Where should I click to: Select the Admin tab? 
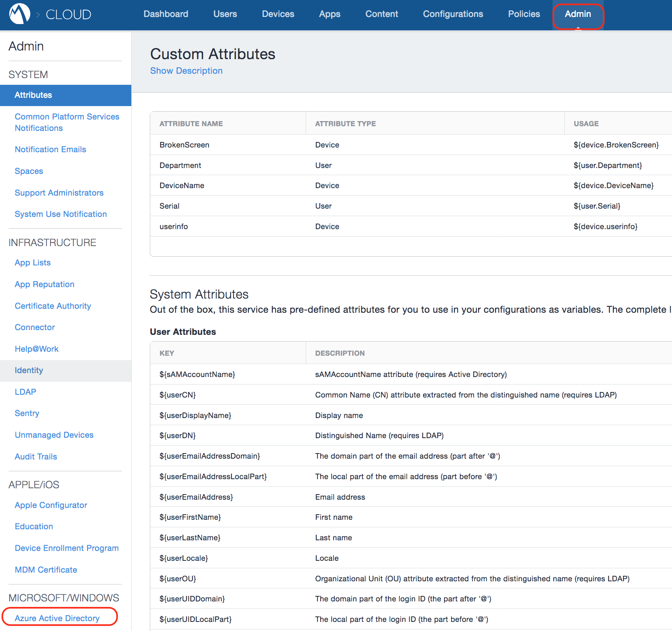point(578,14)
